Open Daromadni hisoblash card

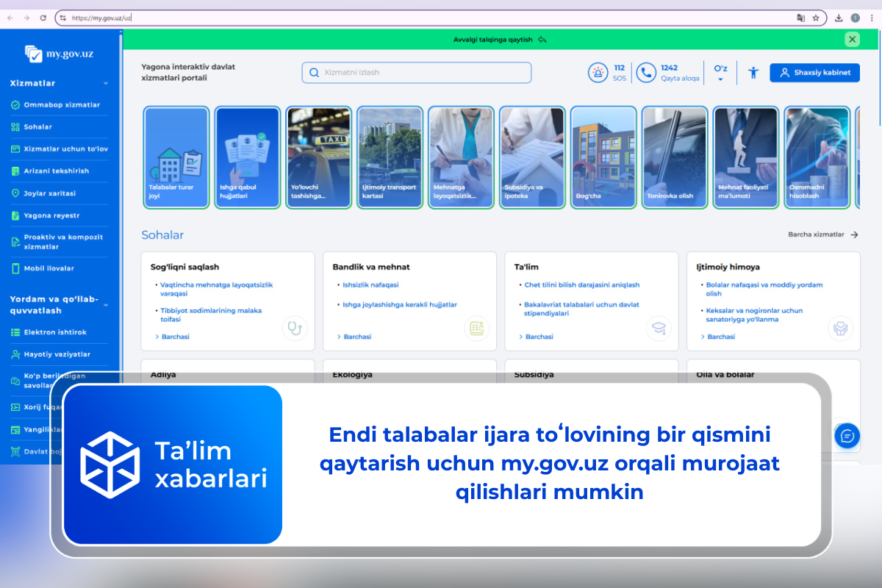click(817, 157)
